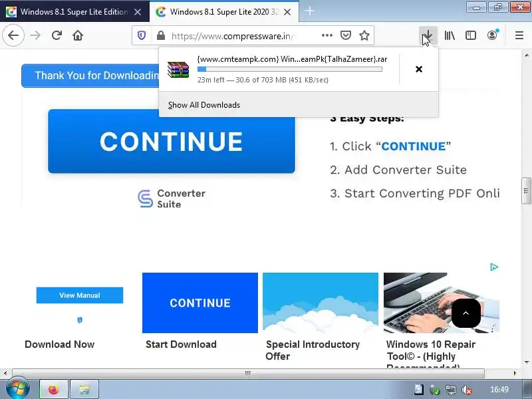Viewport: 532px width, 399px height.
Task: Click the taskbar clock 16:49
Action: 499,390
